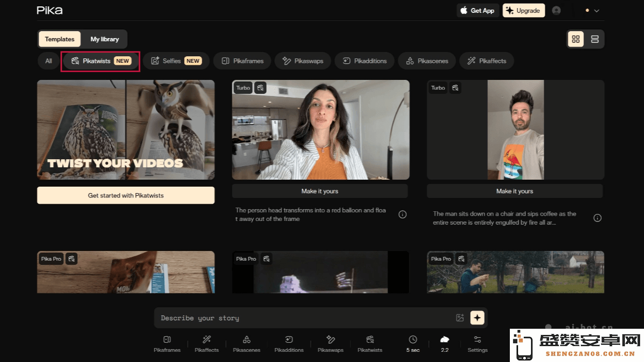
Task: Select Pikaffects tool in bottom toolbar
Action: (207, 344)
